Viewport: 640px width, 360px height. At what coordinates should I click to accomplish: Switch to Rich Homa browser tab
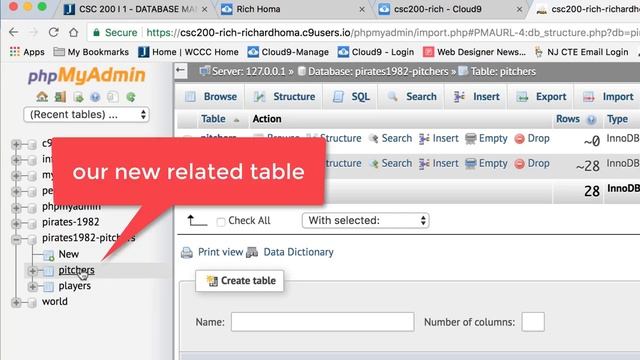click(x=292, y=9)
